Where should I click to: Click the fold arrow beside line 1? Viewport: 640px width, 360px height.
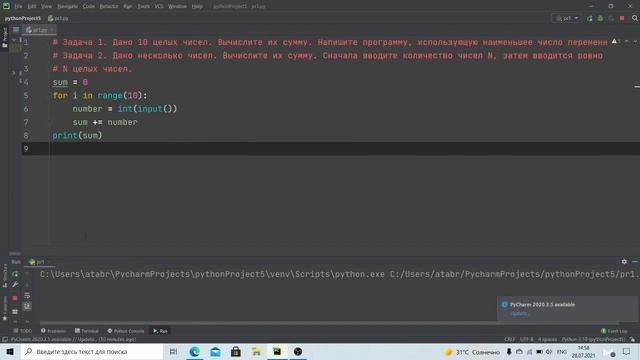pos(14,41)
